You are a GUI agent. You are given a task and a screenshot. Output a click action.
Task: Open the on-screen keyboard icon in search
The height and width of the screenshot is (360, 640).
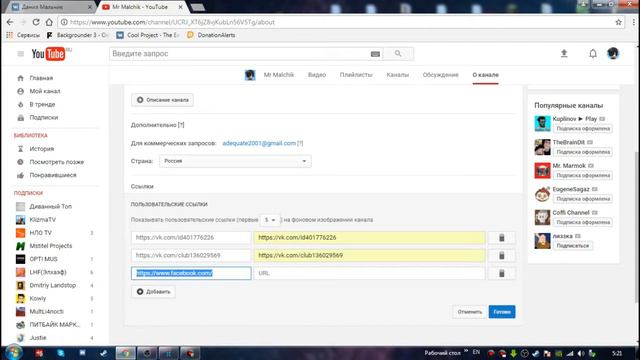point(375,54)
